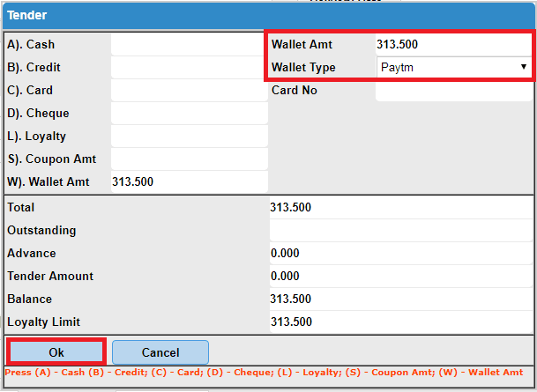Focus the Card No input field
The image size is (537, 392).
pos(453,90)
